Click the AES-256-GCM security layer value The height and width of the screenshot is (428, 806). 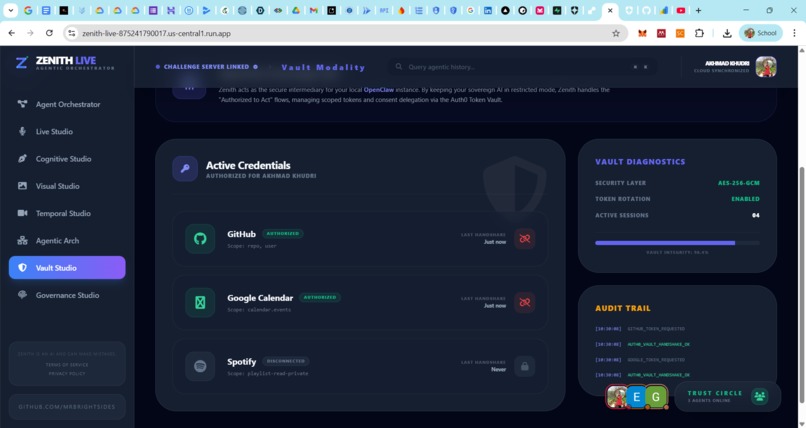click(738, 183)
